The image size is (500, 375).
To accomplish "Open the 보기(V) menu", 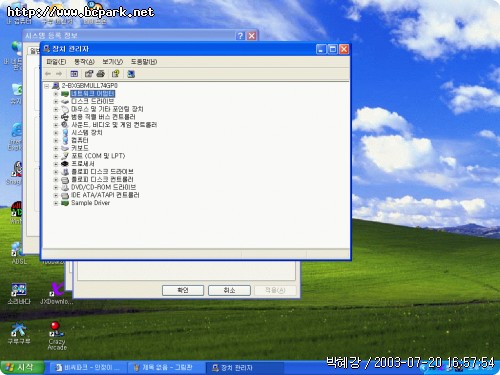I will pyautogui.click(x=112, y=62).
